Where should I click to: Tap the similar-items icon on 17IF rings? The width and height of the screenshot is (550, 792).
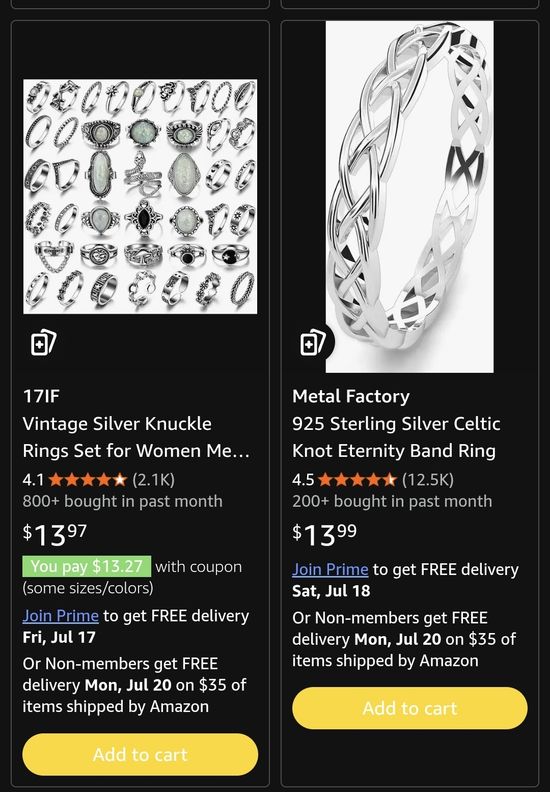(43, 343)
